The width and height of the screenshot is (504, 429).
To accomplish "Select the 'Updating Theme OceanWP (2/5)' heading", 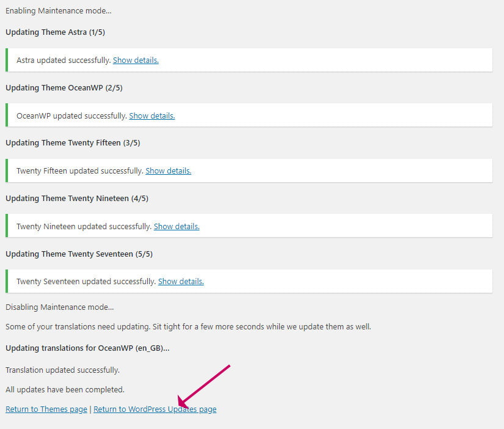I will tap(64, 88).
